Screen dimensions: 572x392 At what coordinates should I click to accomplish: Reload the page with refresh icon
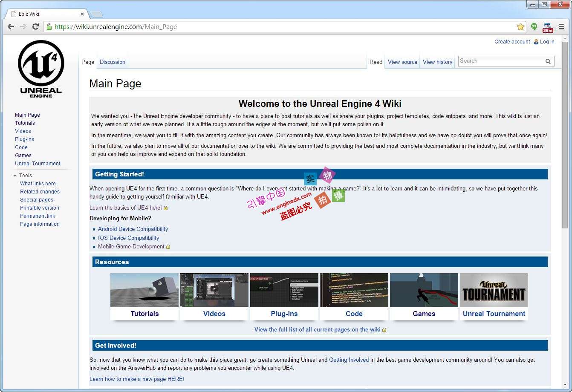click(x=36, y=26)
